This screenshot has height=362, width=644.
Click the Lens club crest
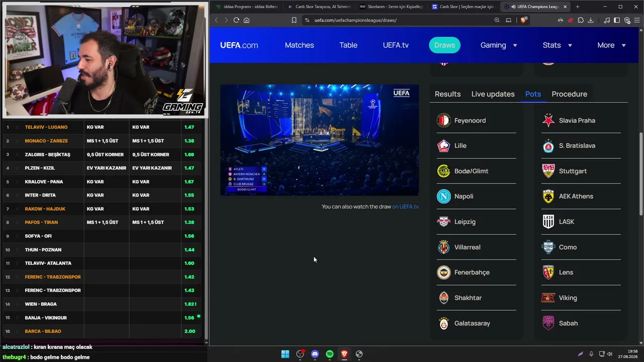click(x=548, y=273)
